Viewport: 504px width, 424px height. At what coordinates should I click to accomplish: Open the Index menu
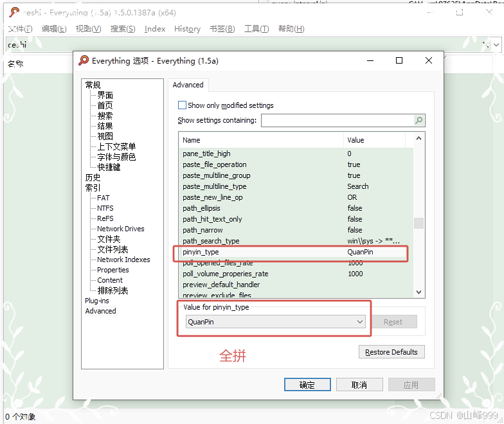[x=154, y=29]
